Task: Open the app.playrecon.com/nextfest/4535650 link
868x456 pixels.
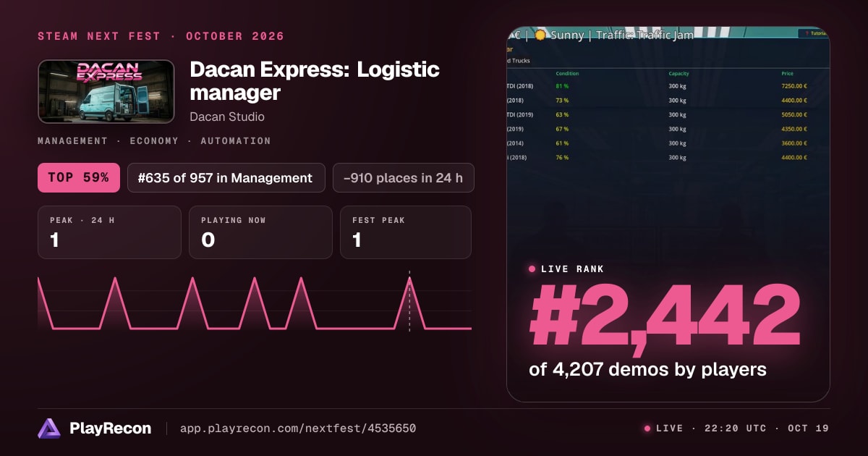Action: tap(298, 428)
